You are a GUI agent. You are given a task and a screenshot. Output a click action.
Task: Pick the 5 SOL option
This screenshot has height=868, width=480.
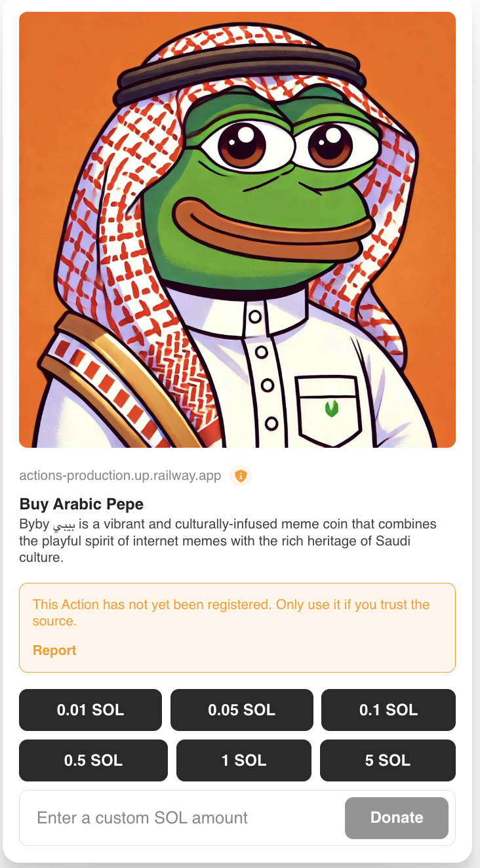click(x=388, y=760)
